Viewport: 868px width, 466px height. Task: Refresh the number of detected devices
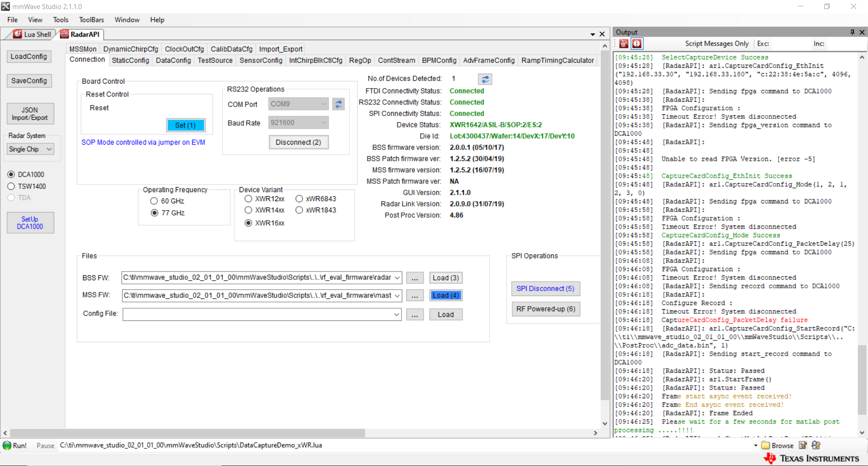[x=485, y=79]
